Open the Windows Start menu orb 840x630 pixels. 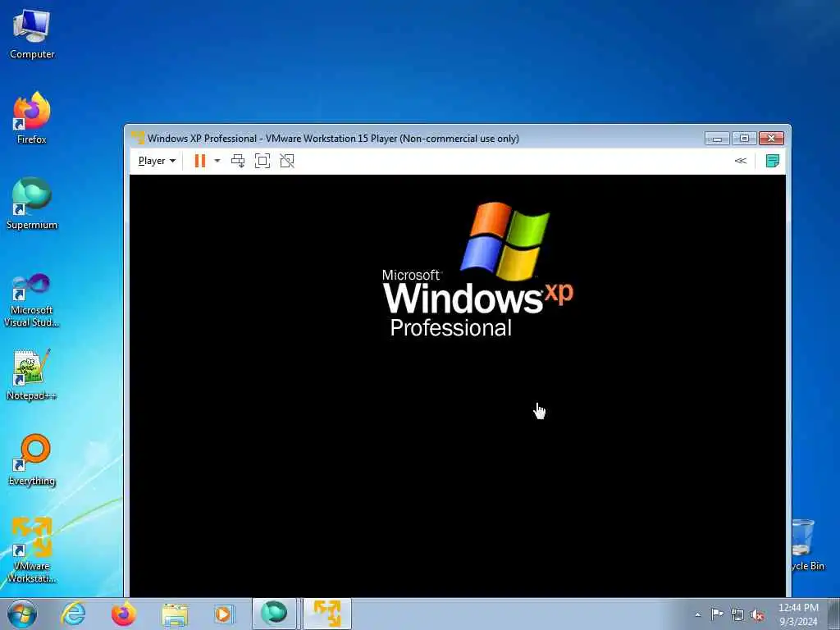(22, 614)
